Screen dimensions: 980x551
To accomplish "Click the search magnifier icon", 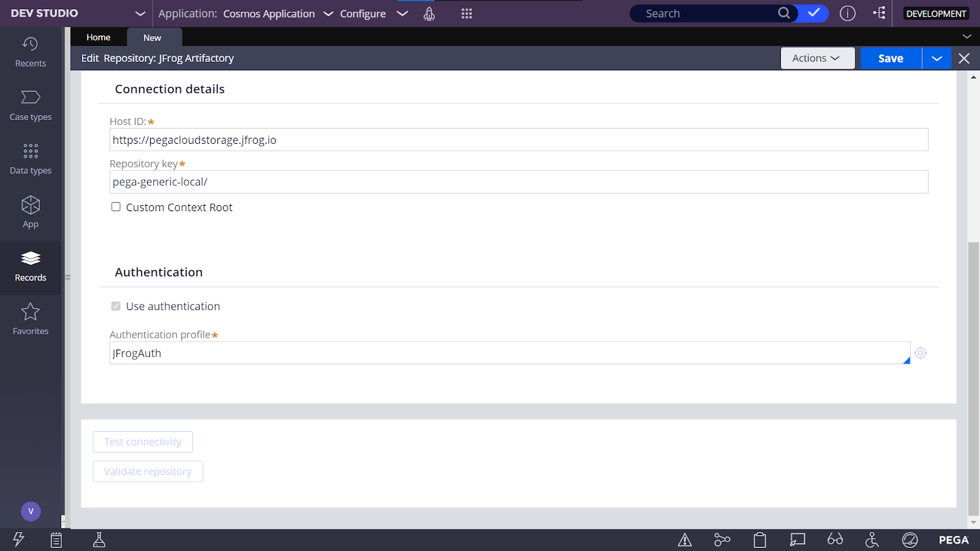I will pyautogui.click(x=784, y=13).
